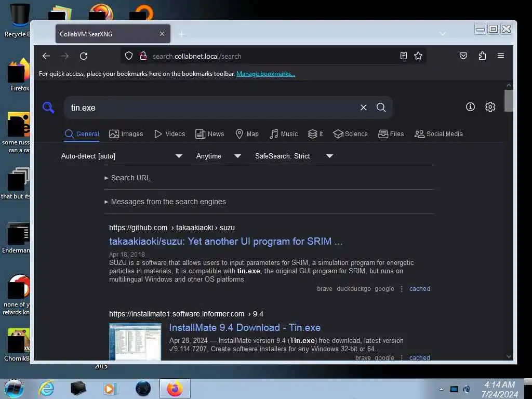Open the takaakiaoki/suzu result link
Viewport: 532px width, 399px height.
225,241
